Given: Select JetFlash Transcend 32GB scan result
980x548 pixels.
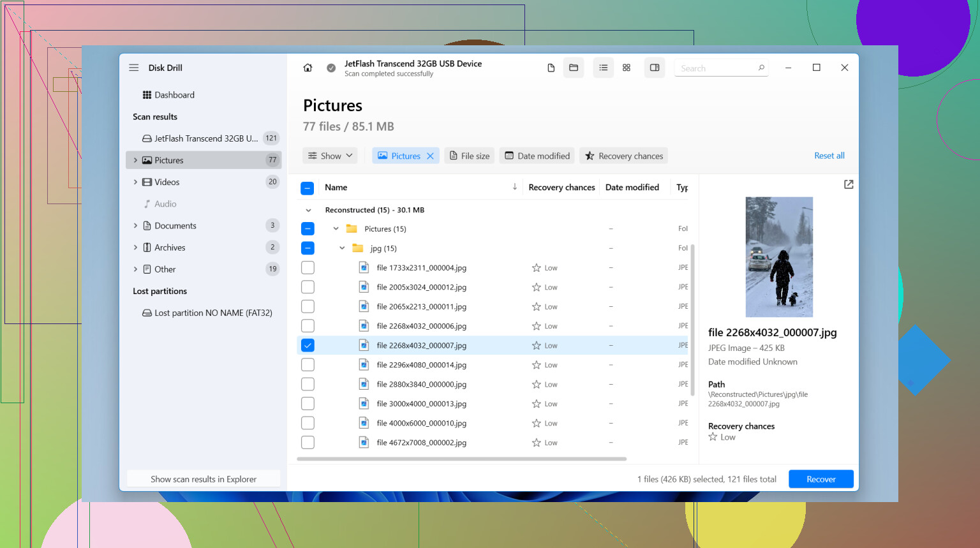Looking at the screenshot, I should (x=204, y=138).
